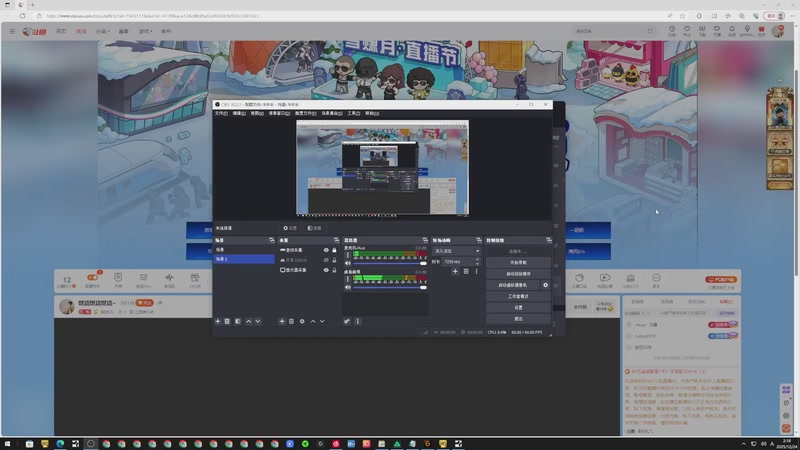Open transition properties three-dot menu
Image resolution: width=800 pixels, height=450 pixels.
pyautogui.click(x=477, y=271)
